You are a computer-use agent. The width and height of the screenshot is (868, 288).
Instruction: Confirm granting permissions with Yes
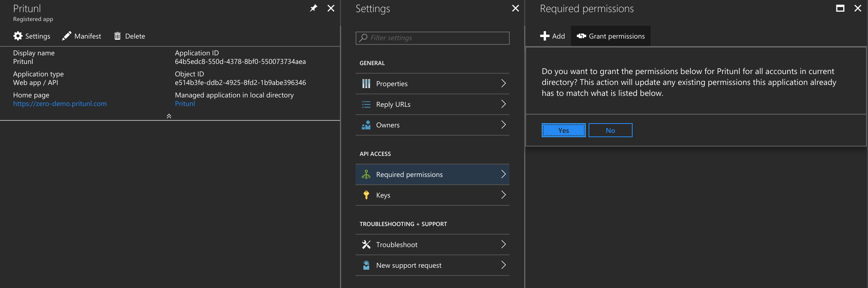point(564,130)
